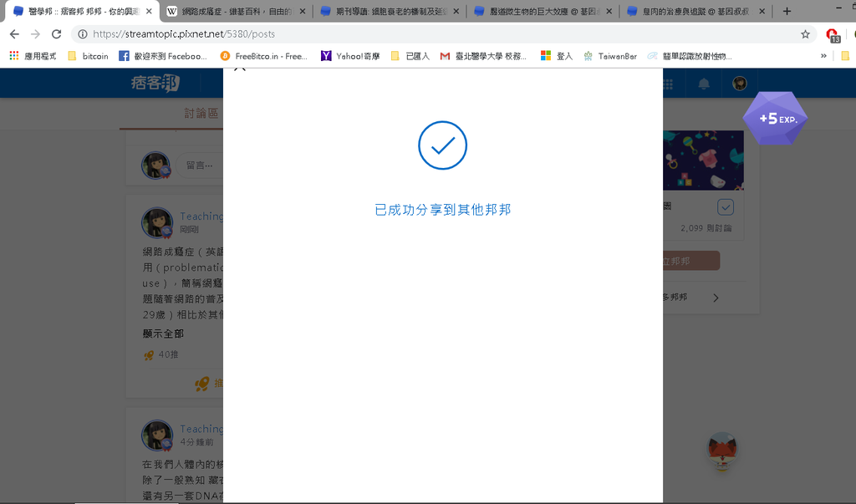
Task: Go forward using the browser forward arrow
Action: point(35,34)
